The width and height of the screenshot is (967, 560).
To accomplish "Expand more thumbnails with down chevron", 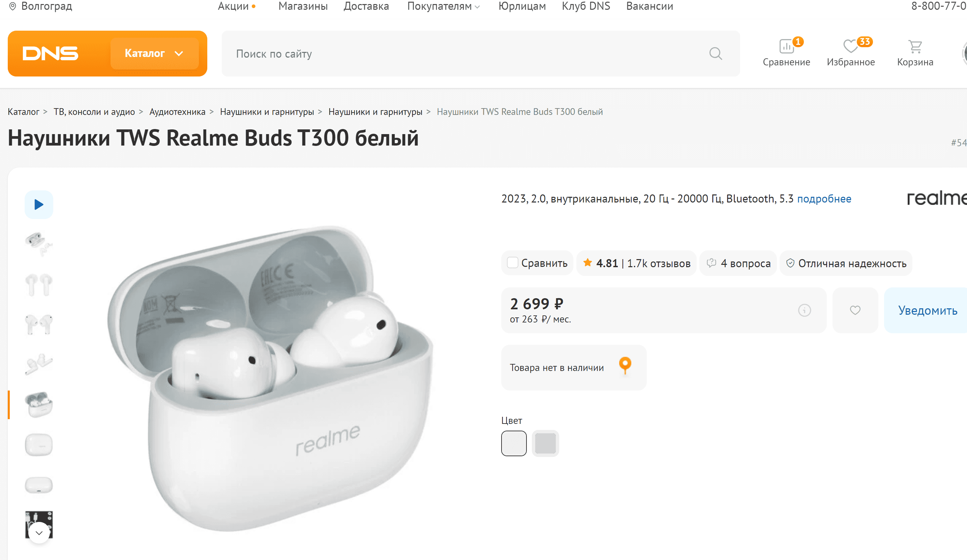I will (39, 533).
